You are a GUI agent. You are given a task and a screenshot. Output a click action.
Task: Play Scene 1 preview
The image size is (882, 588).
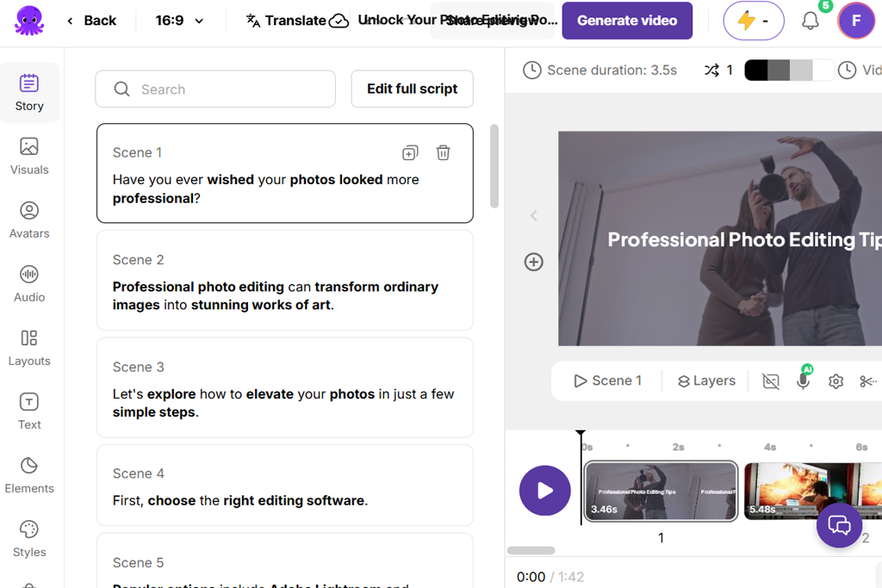(607, 381)
